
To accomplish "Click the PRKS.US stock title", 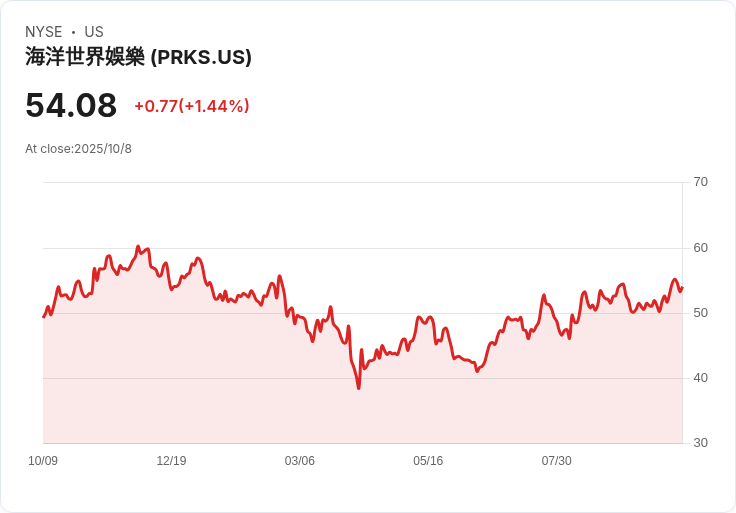I will pyautogui.click(x=138, y=57).
